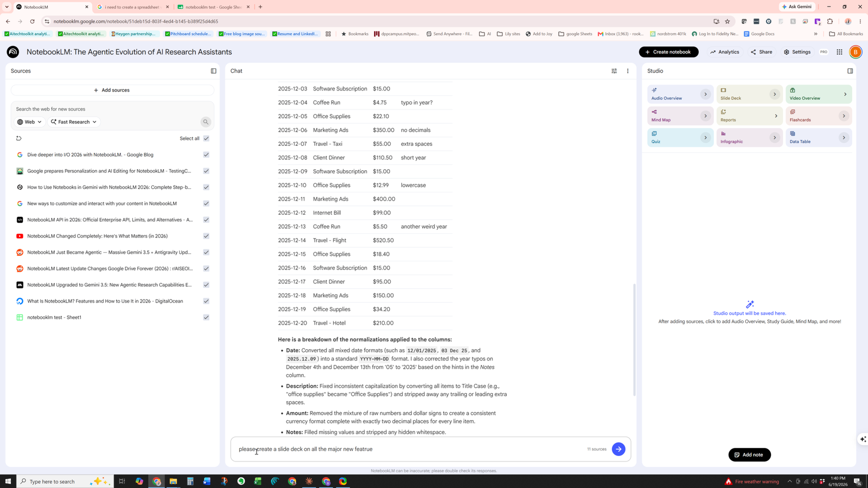Customize Slide Deck chevron arrow
The width and height of the screenshot is (868, 488).
pyautogui.click(x=775, y=94)
